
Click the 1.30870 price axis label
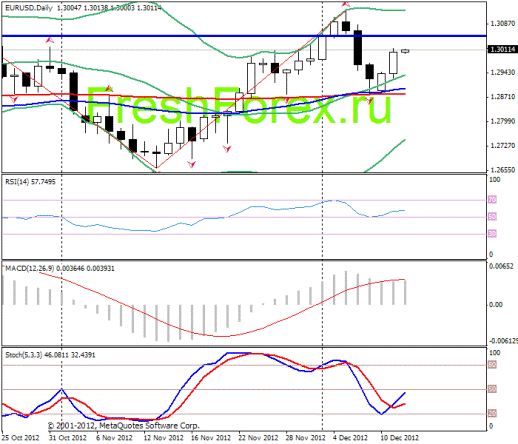point(503,24)
